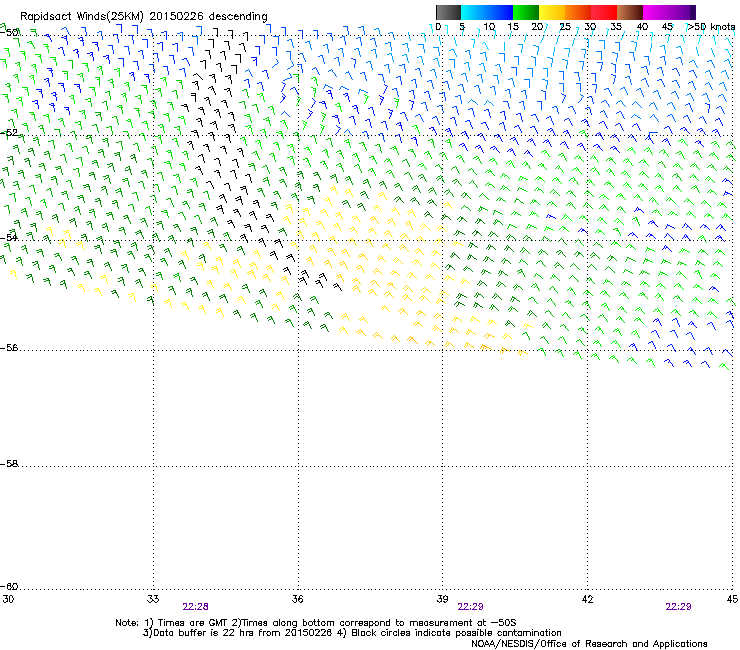The width and height of the screenshot is (740, 650).
Task: Click the '-54' latitude axis label
Action: click(x=9, y=237)
